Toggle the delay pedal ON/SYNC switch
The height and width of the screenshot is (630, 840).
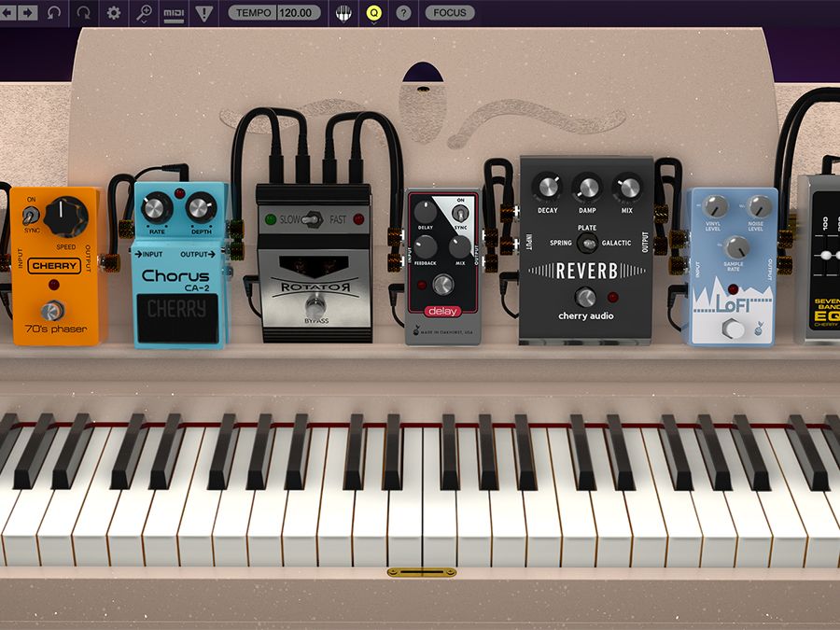(x=459, y=213)
